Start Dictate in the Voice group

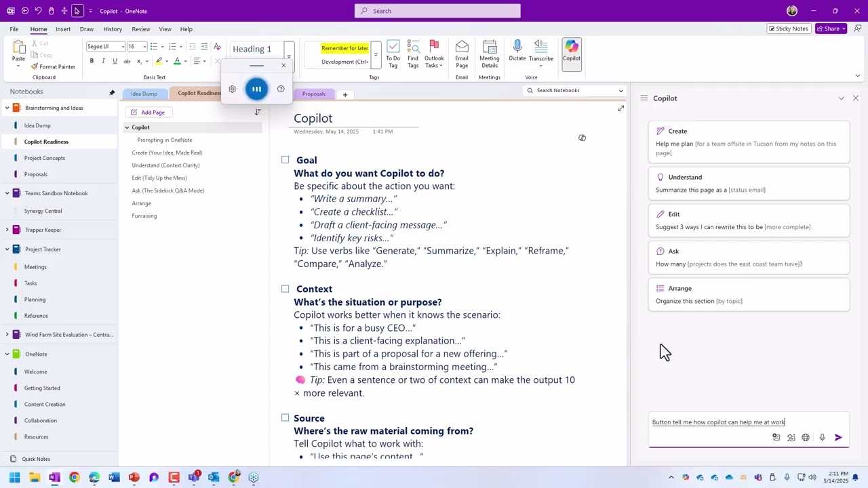pyautogui.click(x=517, y=51)
